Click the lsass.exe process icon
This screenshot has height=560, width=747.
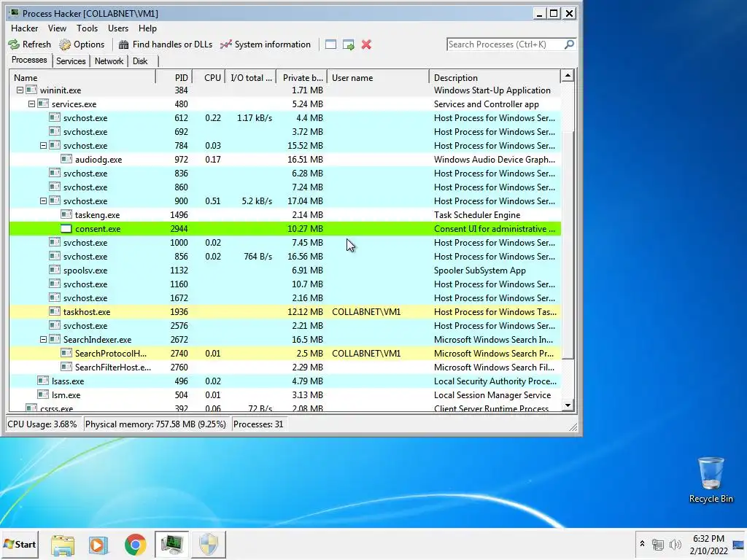[43, 381]
